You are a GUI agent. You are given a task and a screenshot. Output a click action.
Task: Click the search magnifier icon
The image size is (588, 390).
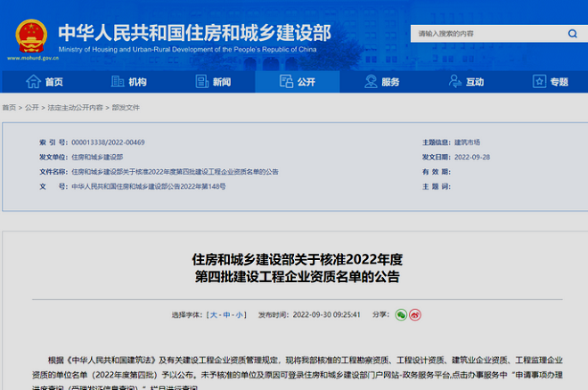(571, 34)
